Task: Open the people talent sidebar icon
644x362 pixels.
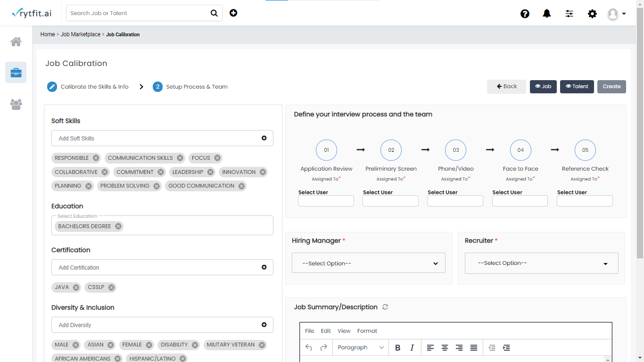Action: click(16, 104)
